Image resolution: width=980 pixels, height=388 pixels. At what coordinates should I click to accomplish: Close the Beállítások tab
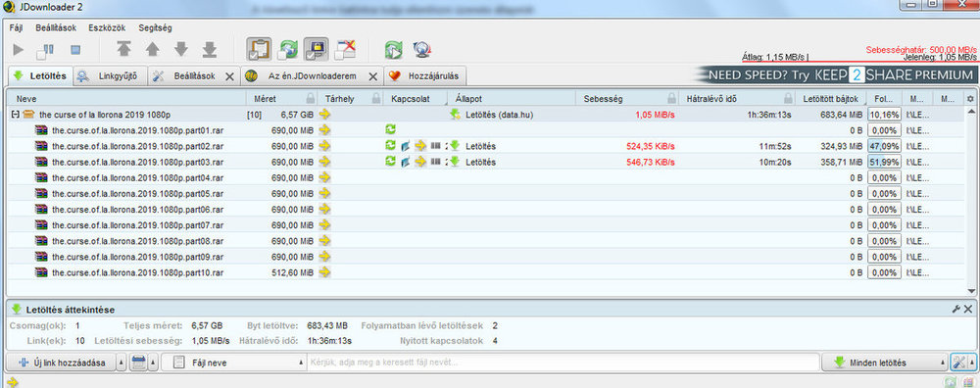point(229,76)
